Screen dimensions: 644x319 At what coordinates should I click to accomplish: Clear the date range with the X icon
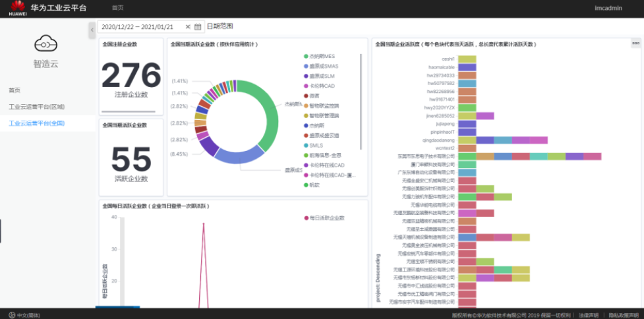coord(188,26)
